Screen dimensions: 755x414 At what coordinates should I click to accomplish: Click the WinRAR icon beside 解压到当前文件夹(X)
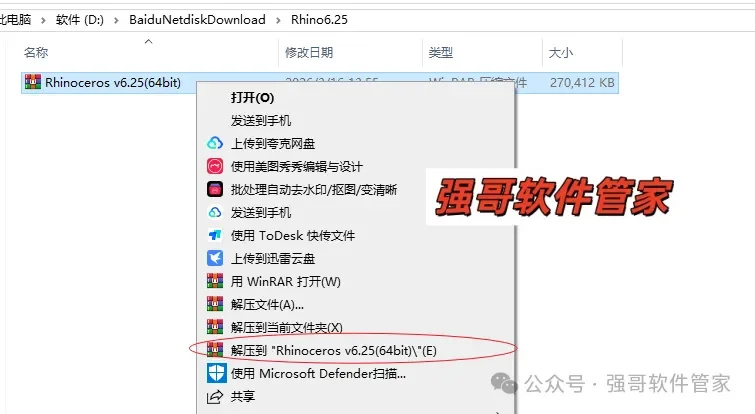point(215,327)
